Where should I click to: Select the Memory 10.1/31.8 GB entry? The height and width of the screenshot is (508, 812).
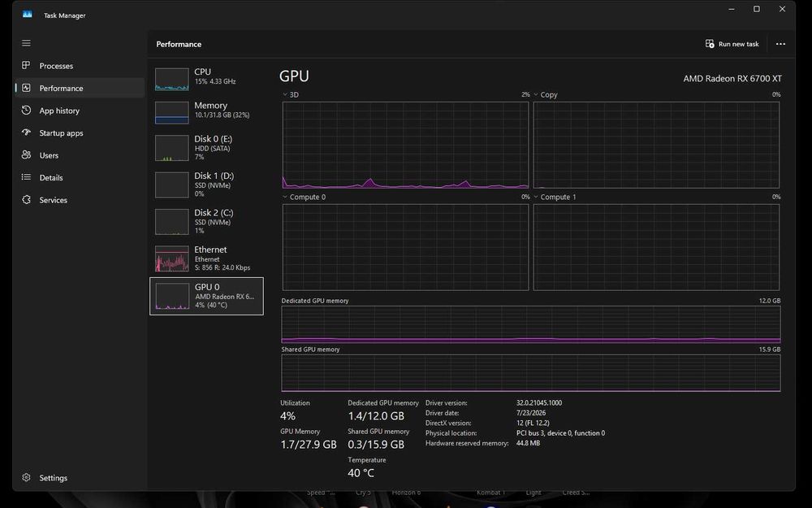point(222,110)
